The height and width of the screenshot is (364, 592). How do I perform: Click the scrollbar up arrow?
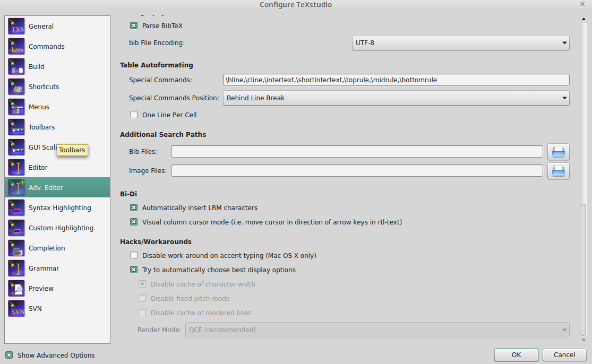coord(584,19)
